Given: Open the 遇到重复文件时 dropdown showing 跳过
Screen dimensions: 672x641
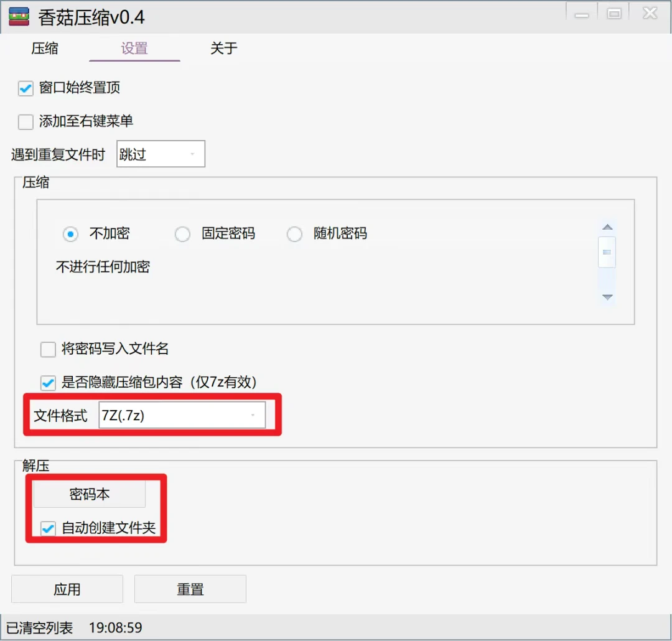Looking at the screenshot, I should coord(161,154).
